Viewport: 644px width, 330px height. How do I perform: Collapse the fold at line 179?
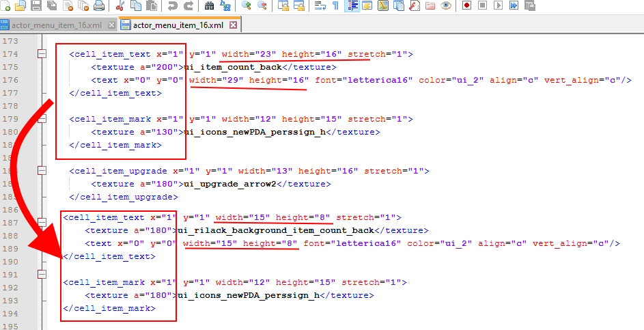click(x=42, y=119)
